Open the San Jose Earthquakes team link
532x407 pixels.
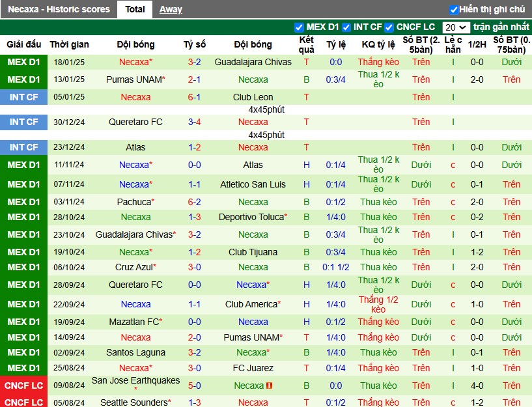click(135, 380)
